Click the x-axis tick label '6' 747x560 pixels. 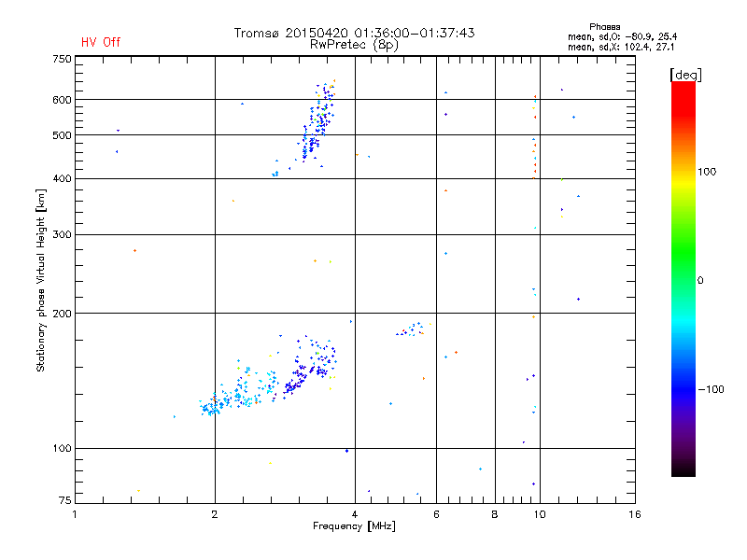pos(436,514)
